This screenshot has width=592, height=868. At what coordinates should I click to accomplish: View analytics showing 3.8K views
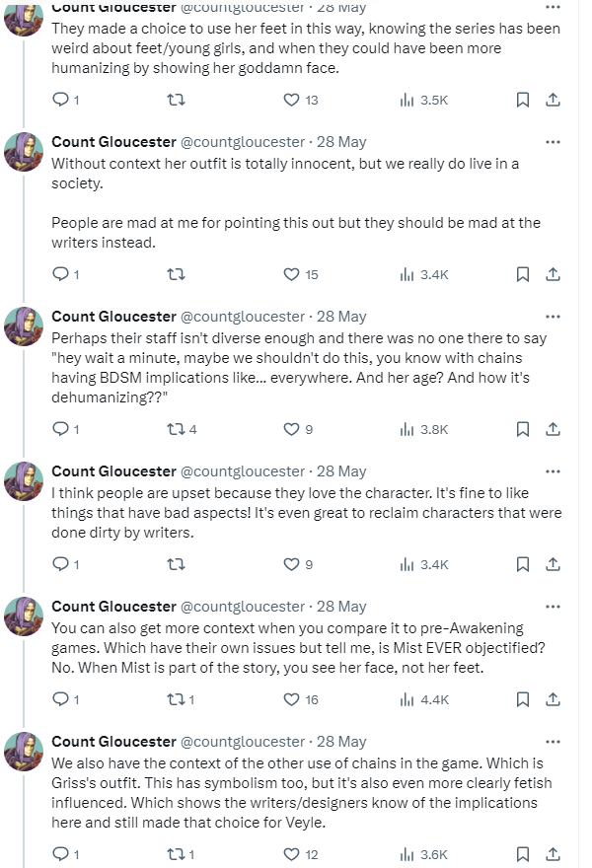423,429
